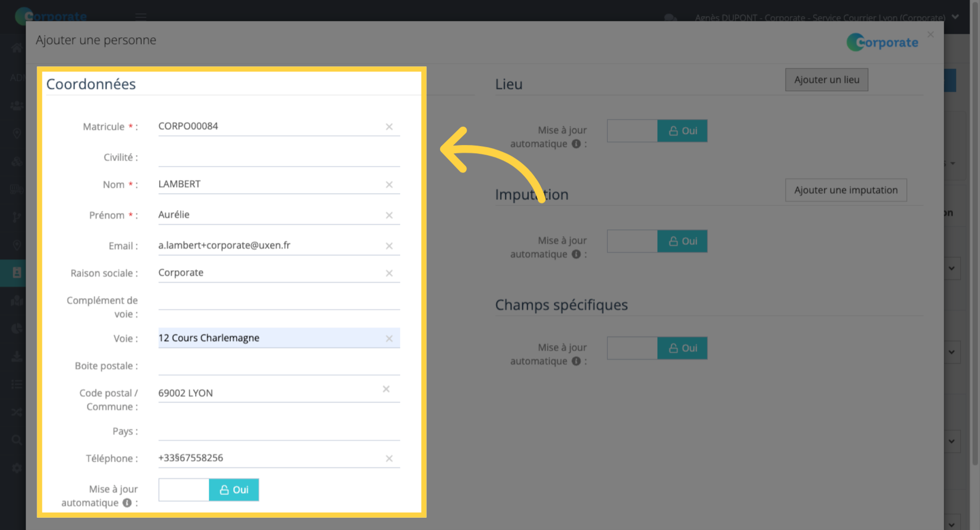Viewport: 980px width, 530px height.
Task: Click the Agnès DUPONT account name in top bar
Action: (x=820, y=18)
